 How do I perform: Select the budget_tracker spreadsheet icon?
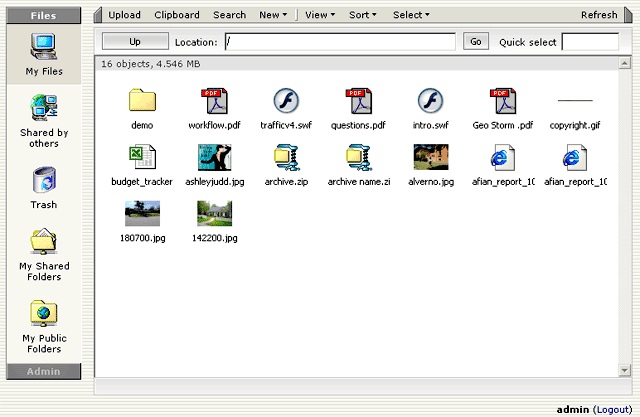click(142, 157)
